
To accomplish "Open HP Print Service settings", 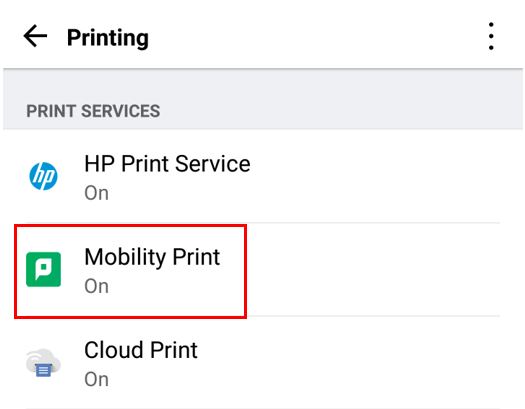I will [x=262, y=176].
